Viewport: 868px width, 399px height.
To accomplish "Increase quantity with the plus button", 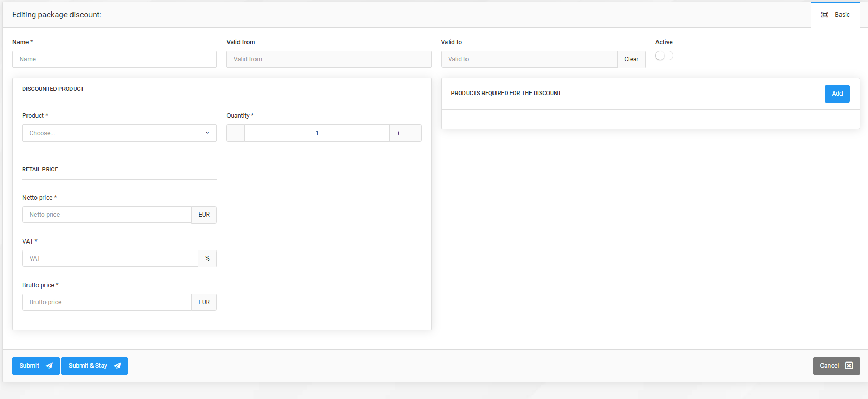I will point(398,133).
